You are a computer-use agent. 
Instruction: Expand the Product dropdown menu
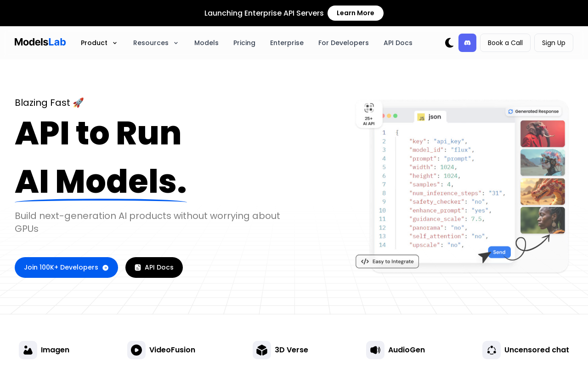point(99,43)
